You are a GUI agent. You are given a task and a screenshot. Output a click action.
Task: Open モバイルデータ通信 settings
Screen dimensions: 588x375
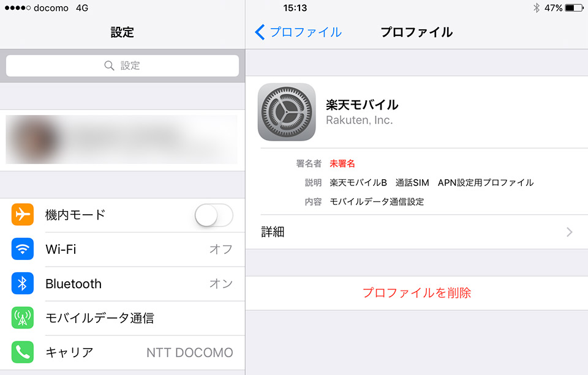123,318
